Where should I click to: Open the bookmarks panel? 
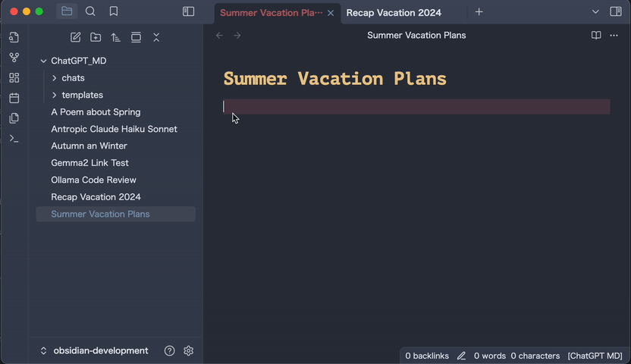click(x=113, y=11)
